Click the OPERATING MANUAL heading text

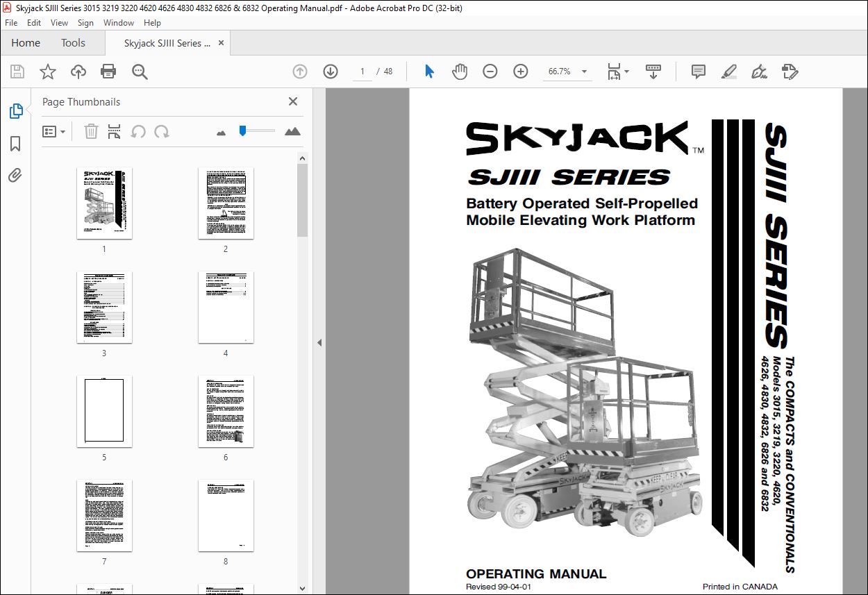click(x=536, y=574)
